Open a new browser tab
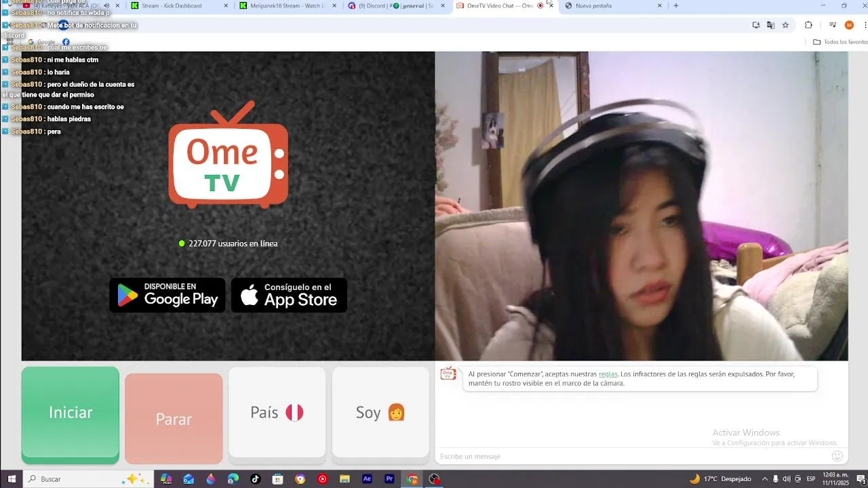This screenshot has width=868, height=488. [675, 5]
